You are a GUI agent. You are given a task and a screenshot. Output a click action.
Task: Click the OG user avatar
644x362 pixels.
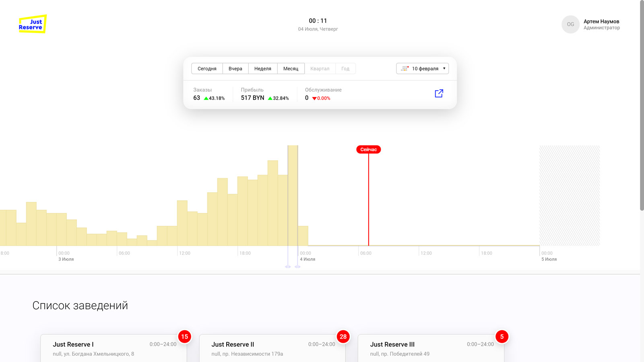(x=570, y=25)
